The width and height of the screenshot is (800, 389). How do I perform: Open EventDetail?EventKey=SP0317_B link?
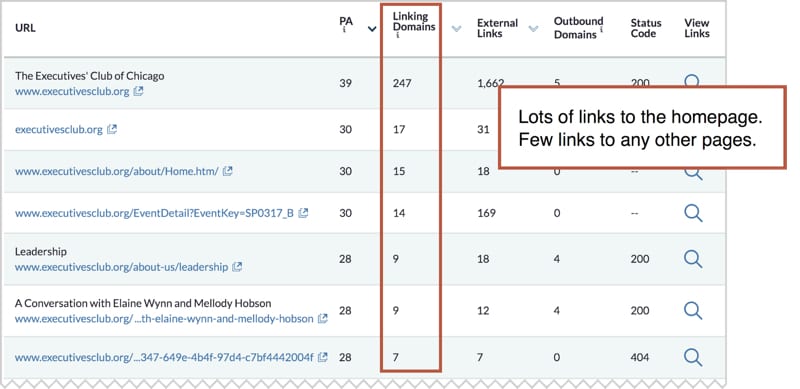[155, 213]
